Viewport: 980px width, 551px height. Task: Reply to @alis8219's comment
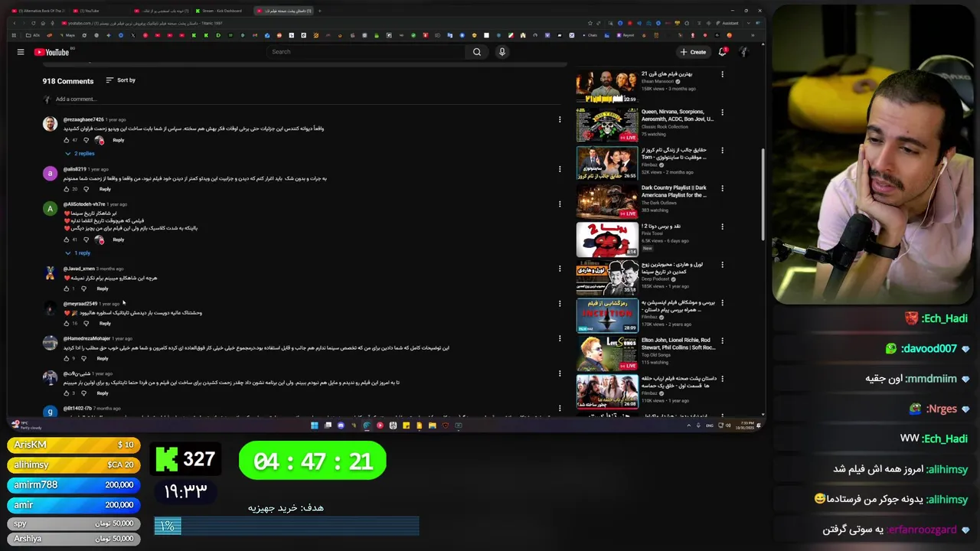(x=105, y=189)
